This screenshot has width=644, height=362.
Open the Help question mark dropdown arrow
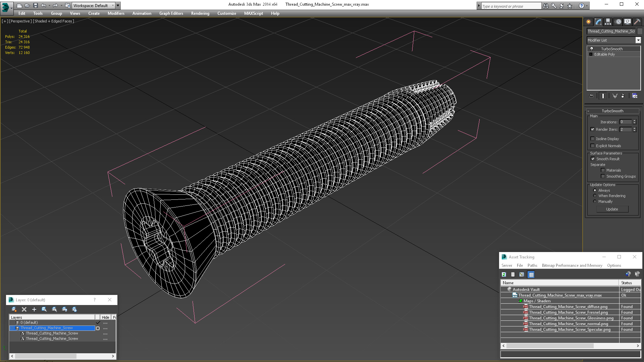point(587,6)
